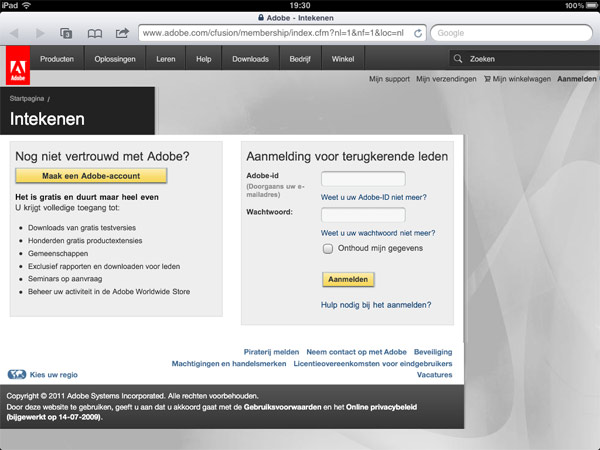Open Mijn verzendingen link

[x=446, y=79]
